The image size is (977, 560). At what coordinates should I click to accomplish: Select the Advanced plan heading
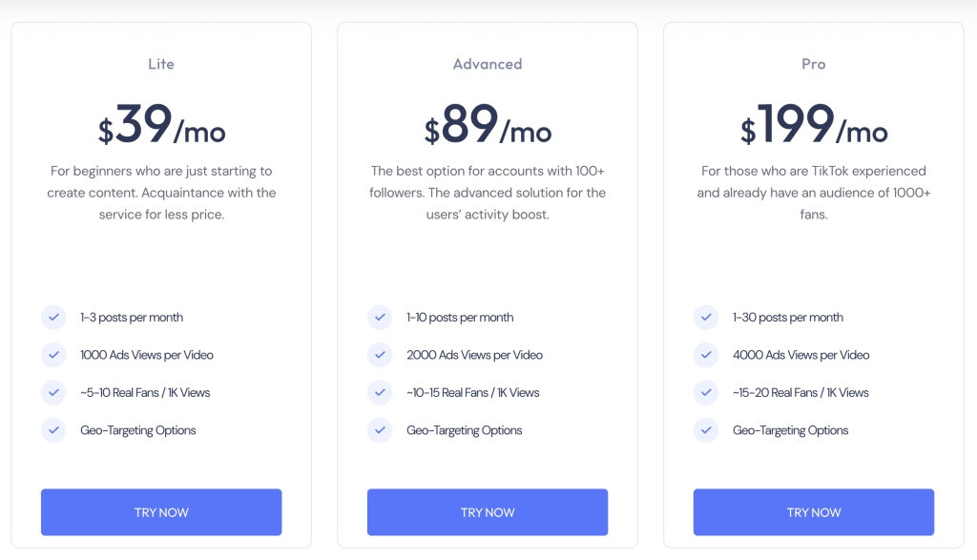click(x=488, y=64)
